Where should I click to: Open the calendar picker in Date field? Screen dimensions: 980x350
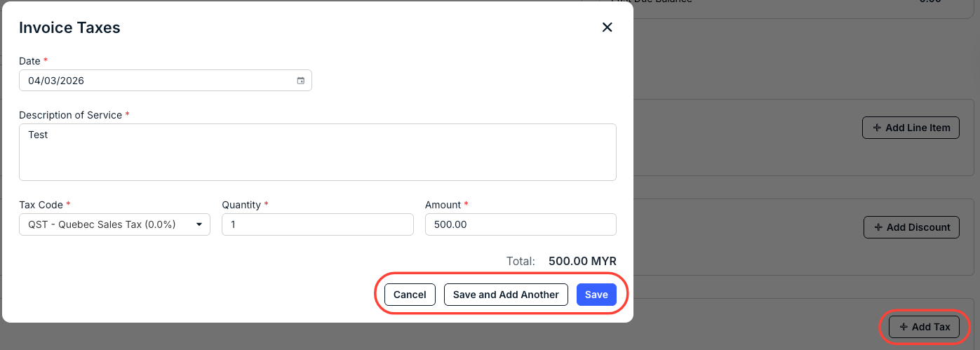point(300,81)
